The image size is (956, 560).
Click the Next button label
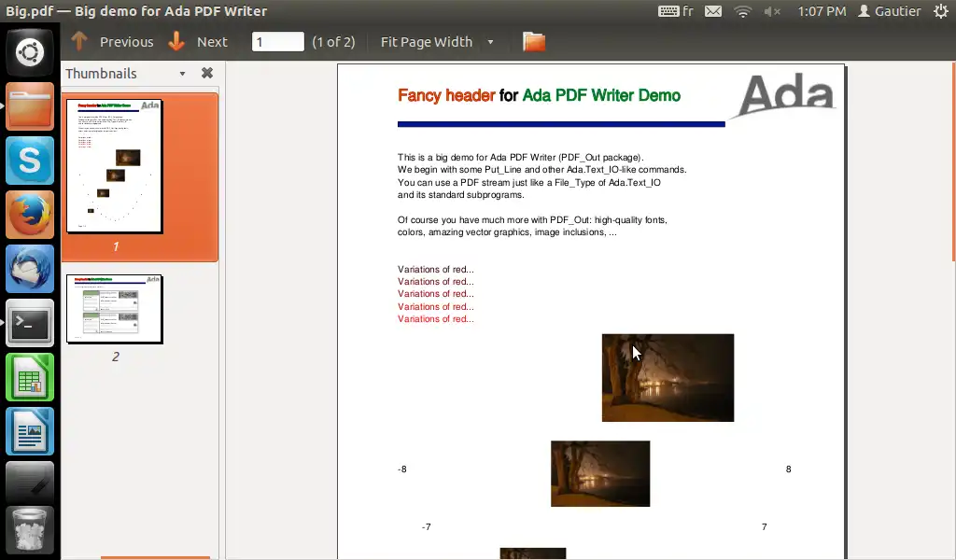pos(212,41)
